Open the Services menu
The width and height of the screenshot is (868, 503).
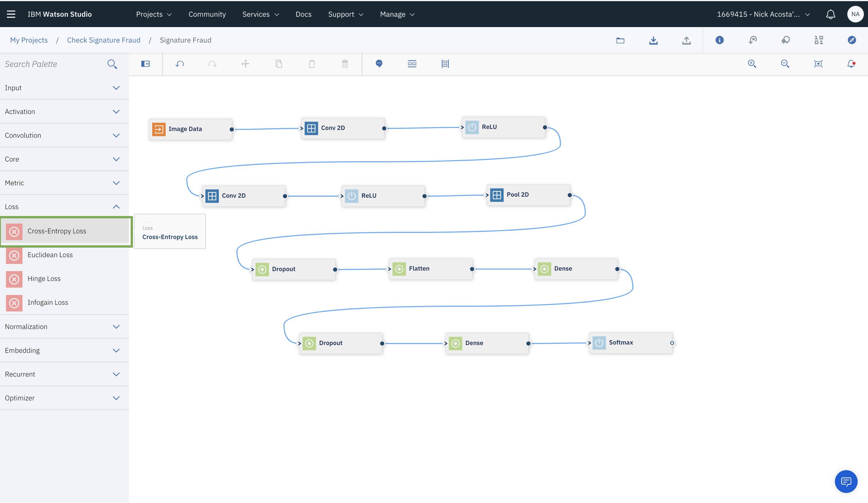pos(260,14)
